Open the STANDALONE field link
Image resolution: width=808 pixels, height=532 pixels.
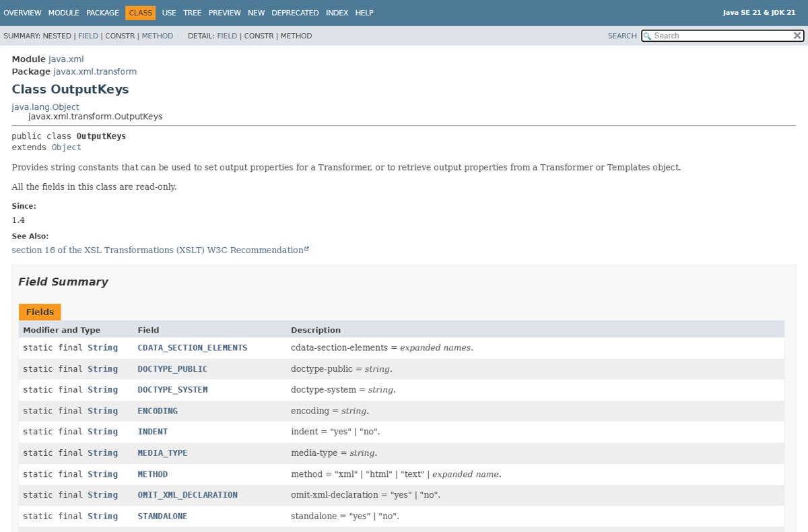click(162, 516)
